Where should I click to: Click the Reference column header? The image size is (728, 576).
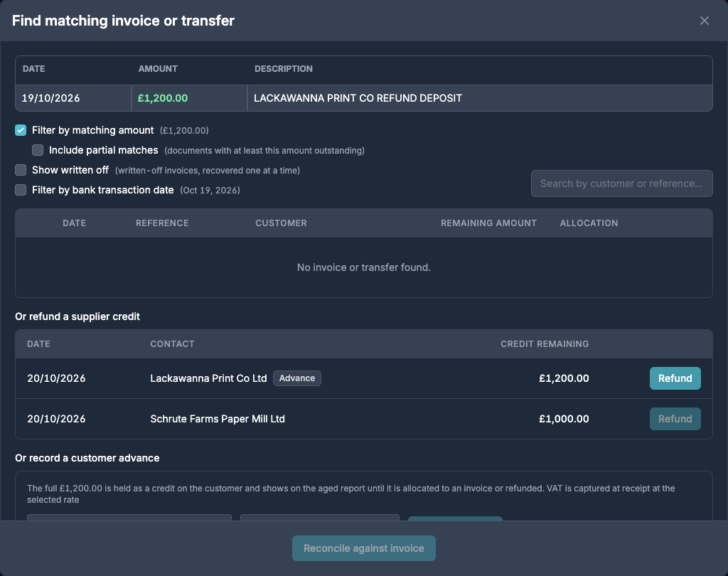[162, 223]
